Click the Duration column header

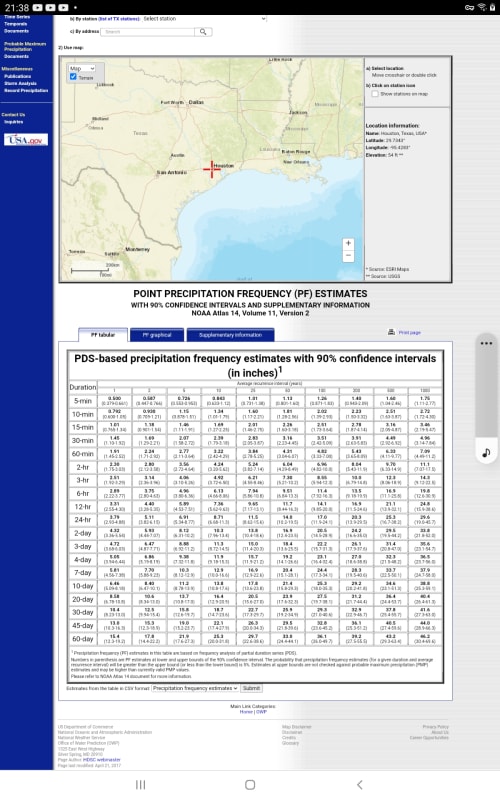pyautogui.click(x=83, y=387)
